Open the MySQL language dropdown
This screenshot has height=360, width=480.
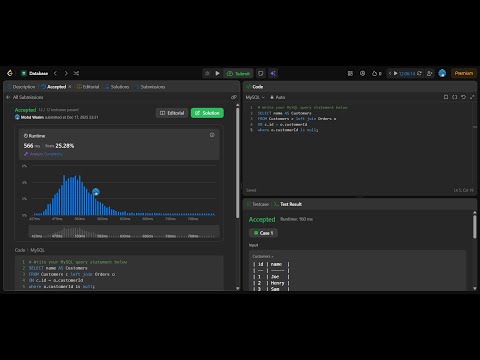255,97
